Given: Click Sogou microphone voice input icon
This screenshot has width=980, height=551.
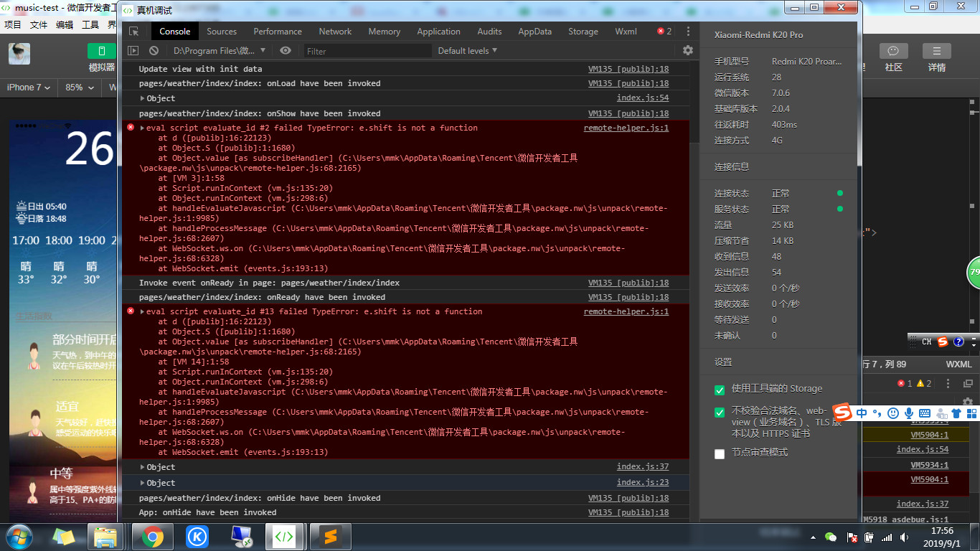Looking at the screenshot, I should point(908,413).
